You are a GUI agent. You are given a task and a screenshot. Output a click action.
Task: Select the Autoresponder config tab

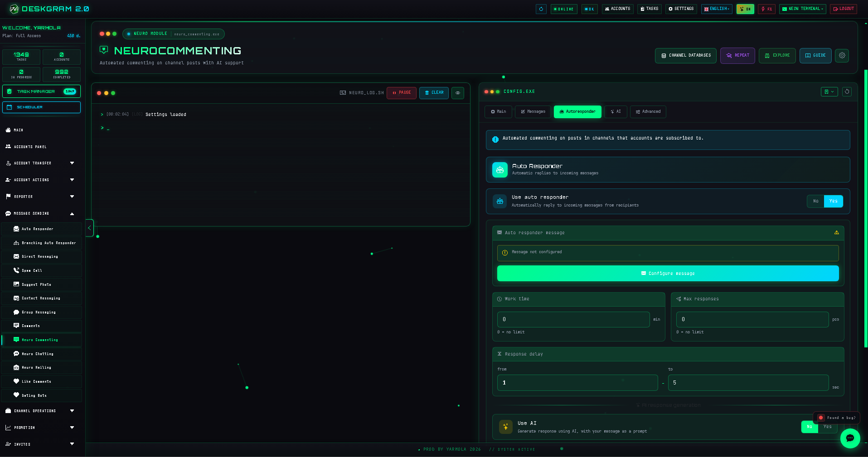pos(577,112)
